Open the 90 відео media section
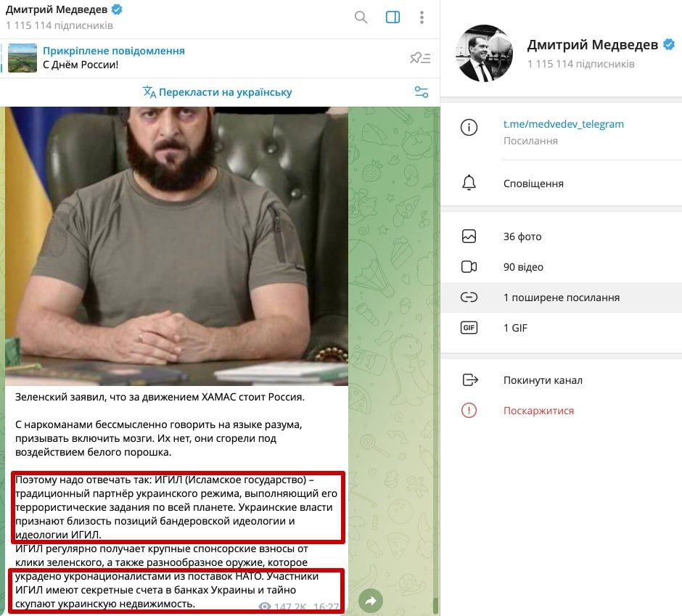682x616 pixels. point(561,267)
